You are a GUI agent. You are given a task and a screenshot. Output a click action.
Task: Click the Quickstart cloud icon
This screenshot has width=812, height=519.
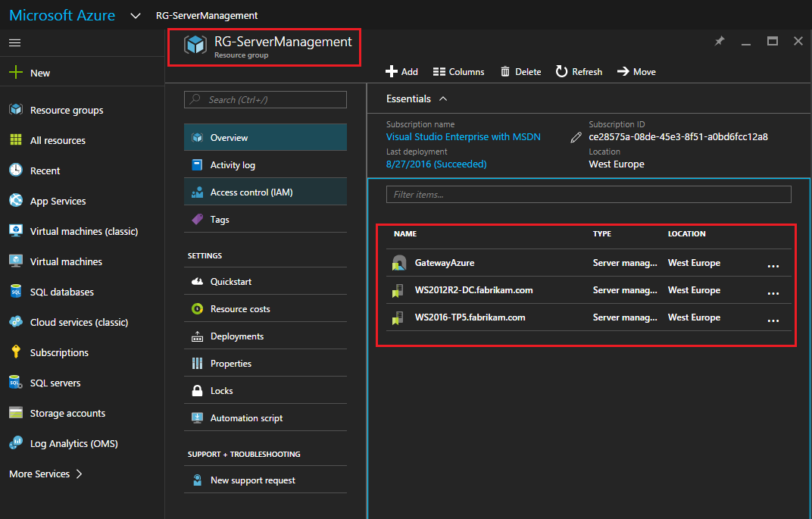coord(197,281)
